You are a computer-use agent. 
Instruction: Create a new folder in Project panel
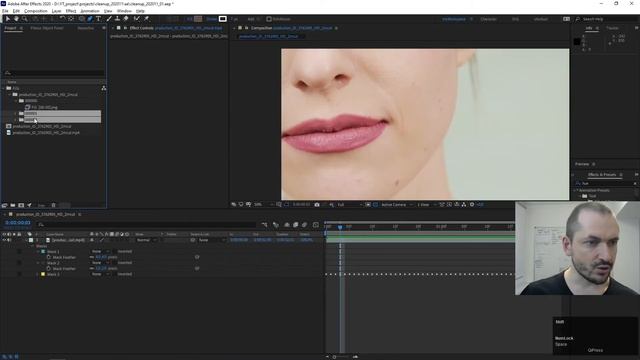pos(13,205)
